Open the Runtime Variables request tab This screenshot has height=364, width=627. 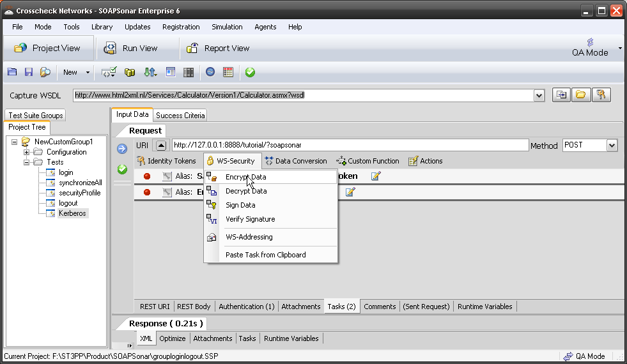pyautogui.click(x=484, y=307)
